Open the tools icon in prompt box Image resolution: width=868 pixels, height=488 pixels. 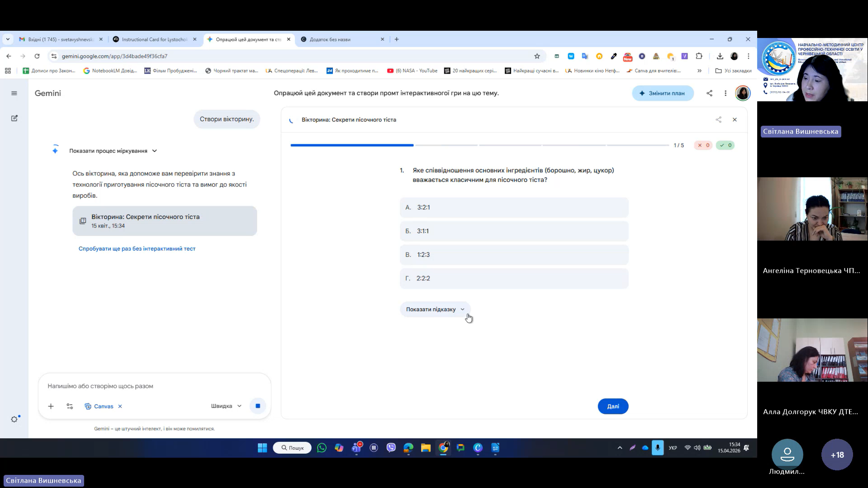[70, 406]
